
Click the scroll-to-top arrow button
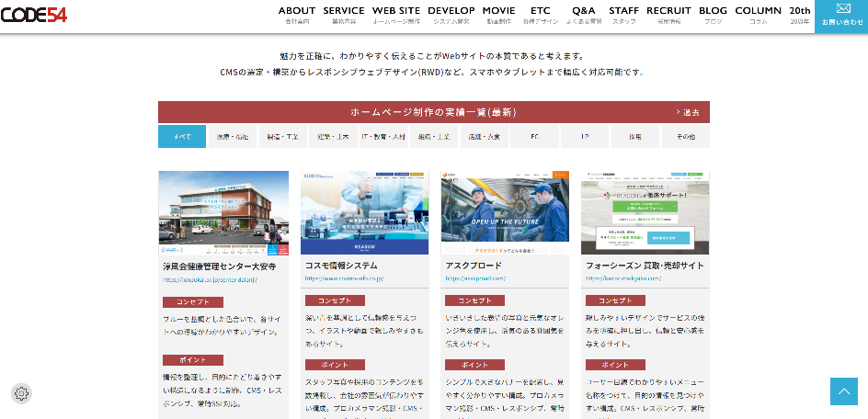tap(843, 391)
